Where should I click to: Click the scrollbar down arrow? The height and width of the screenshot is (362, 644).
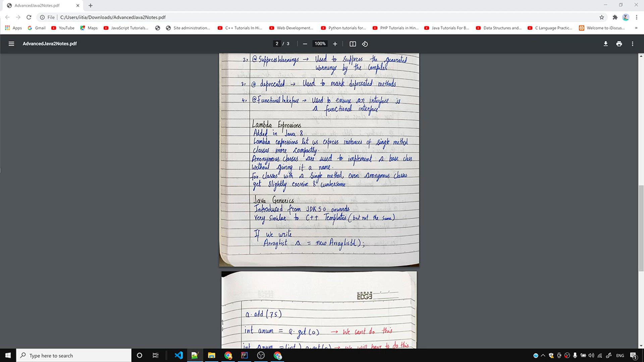tap(641, 346)
